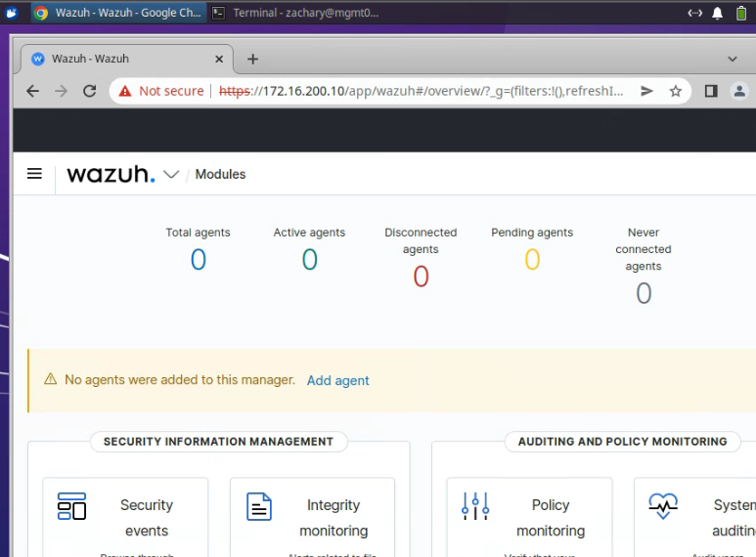Viewport: 756px width, 557px height.
Task: Open System auditing module title
Action: pos(734,518)
